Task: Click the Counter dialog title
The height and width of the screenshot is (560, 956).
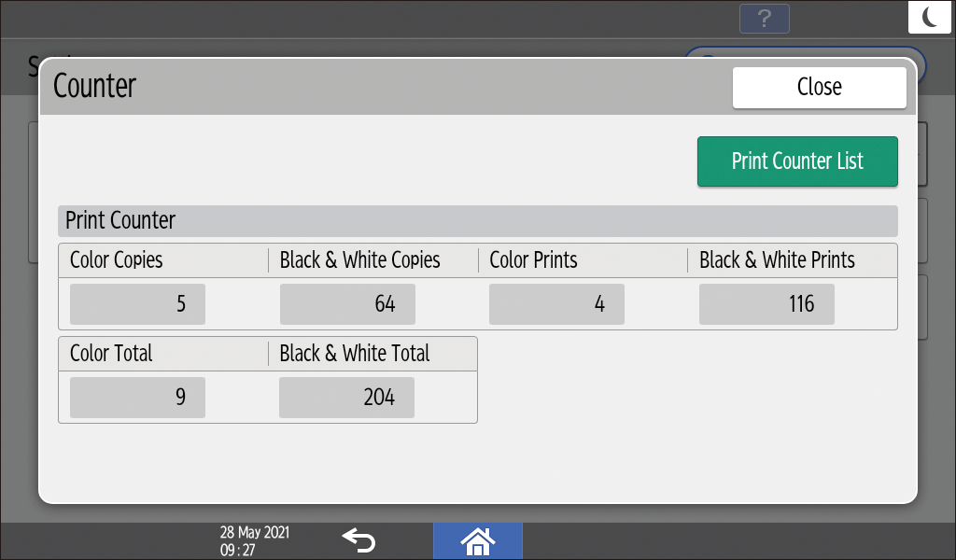Action: coord(95,86)
